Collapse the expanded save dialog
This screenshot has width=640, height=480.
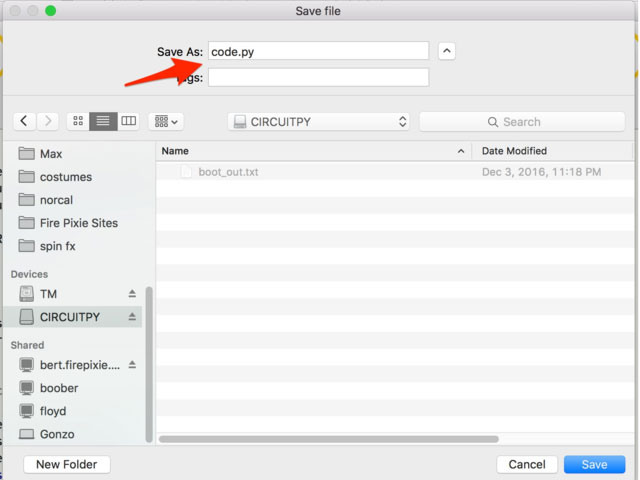(x=447, y=51)
